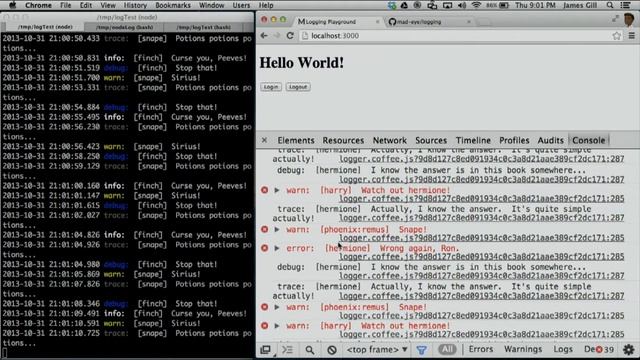Image resolution: width=640 pixels, height=360 pixels.
Task: Clear the console log icon
Action: 332,350
